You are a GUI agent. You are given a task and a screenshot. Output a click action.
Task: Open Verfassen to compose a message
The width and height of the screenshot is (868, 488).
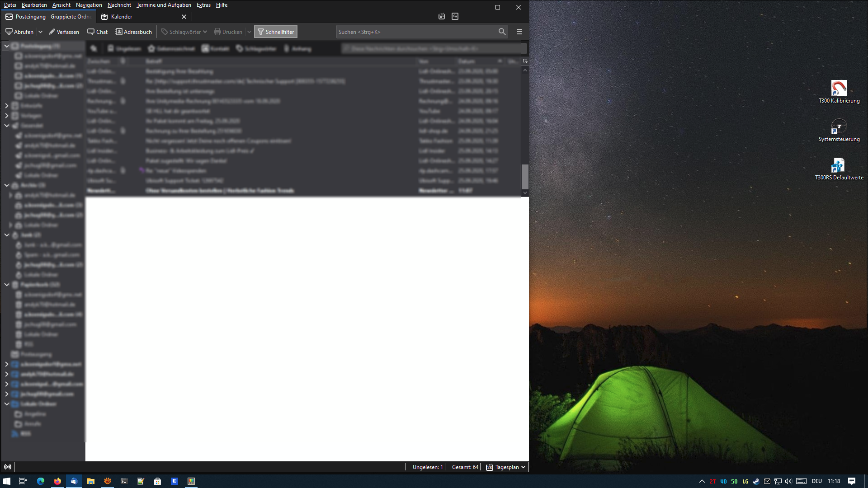click(64, 32)
